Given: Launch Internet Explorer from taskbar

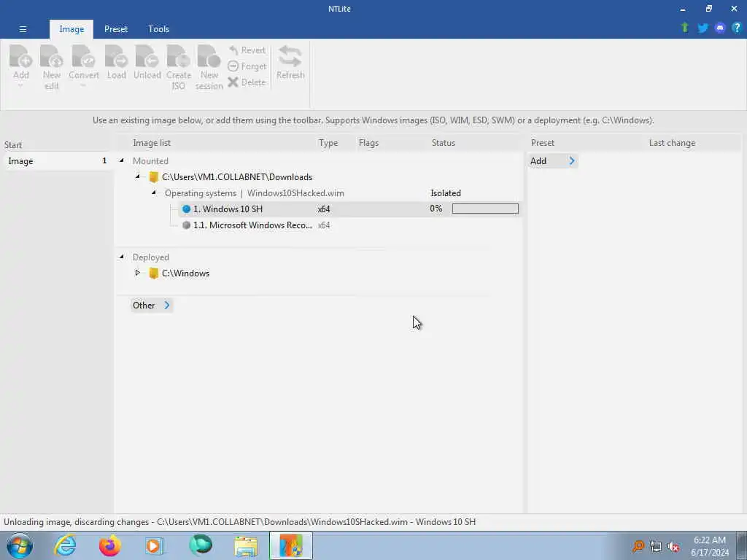Looking at the screenshot, I should coord(64,545).
